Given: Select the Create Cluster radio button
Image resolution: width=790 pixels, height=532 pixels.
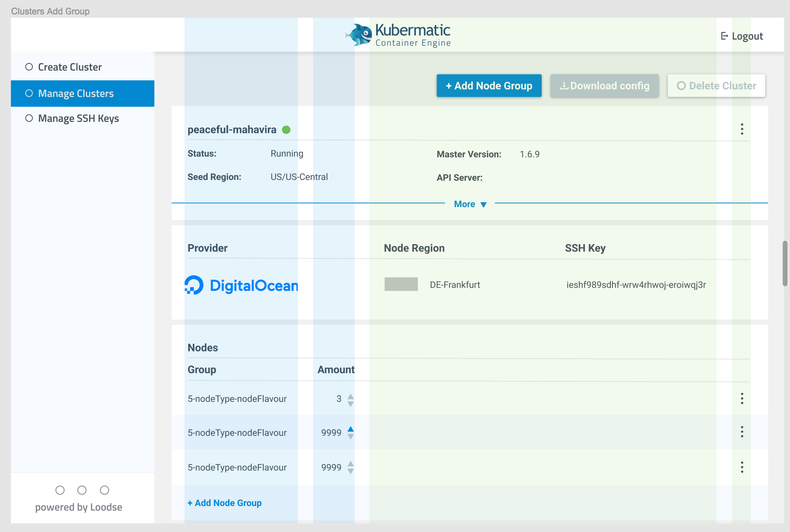Looking at the screenshot, I should point(29,66).
